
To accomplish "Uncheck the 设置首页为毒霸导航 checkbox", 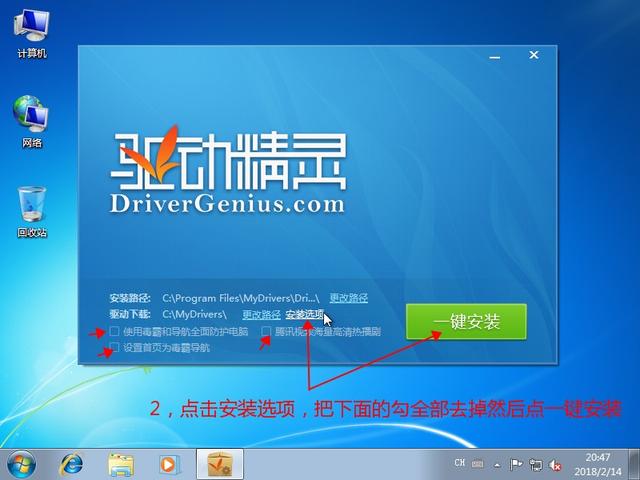I will tap(115, 348).
